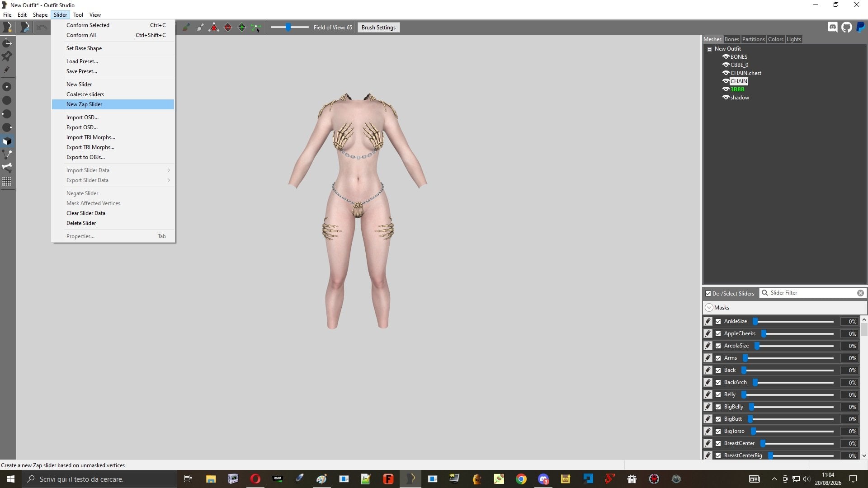Click the Load Reference icon in the toolbar

click(x=25, y=28)
